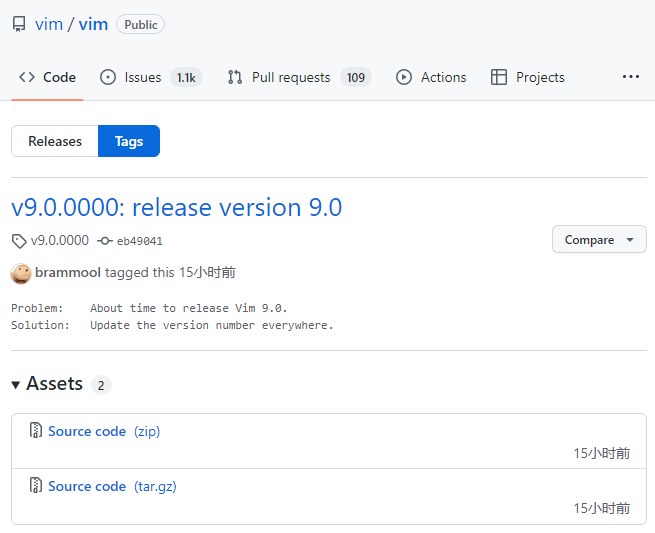Open the vim owner link
Viewport: 655px width, 533px height.
click(49, 24)
